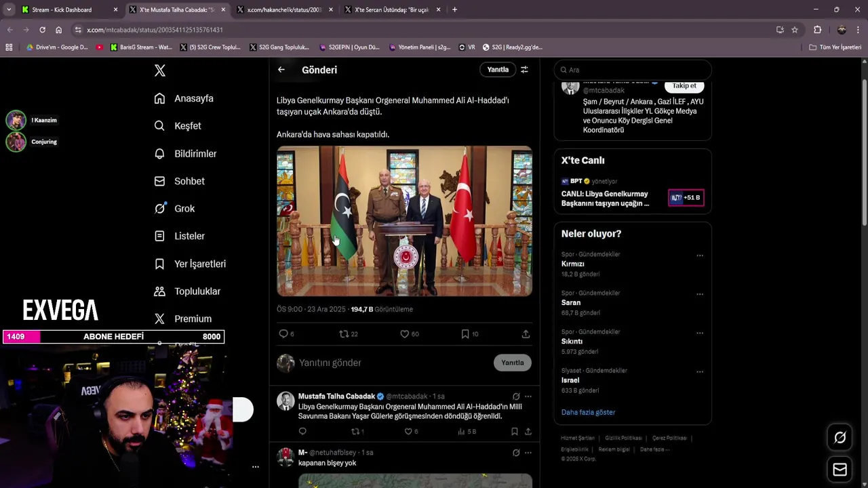Viewport: 868px width, 488px height.
Task: Open more options for the Israel trend
Action: [x=700, y=371]
